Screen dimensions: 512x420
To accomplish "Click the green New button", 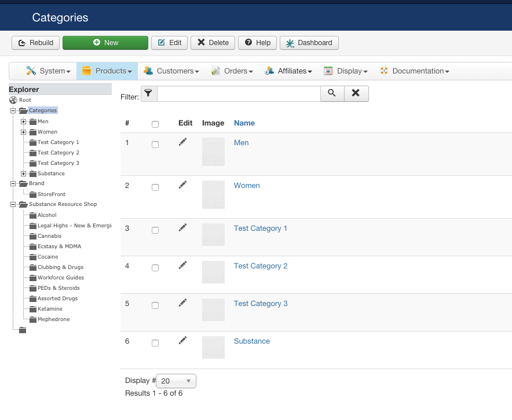I will [x=105, y=43].
